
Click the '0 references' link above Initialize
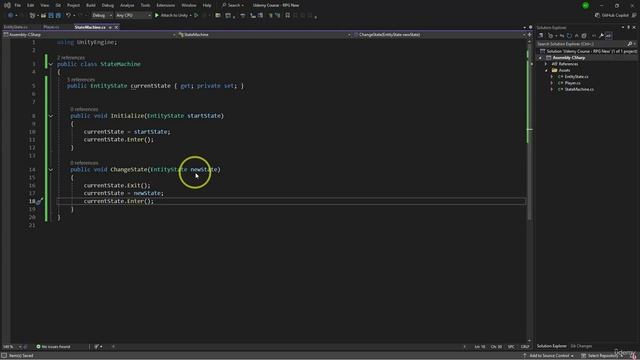pos(84,109)
